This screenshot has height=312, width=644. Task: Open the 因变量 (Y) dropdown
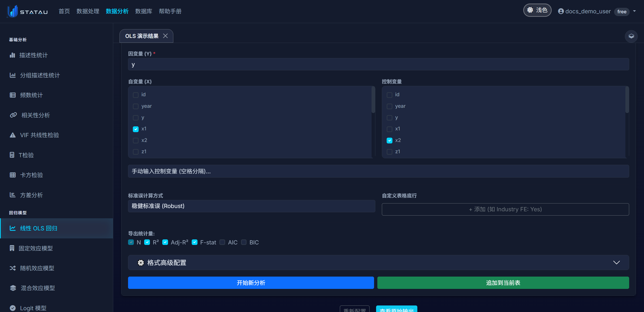378,64
